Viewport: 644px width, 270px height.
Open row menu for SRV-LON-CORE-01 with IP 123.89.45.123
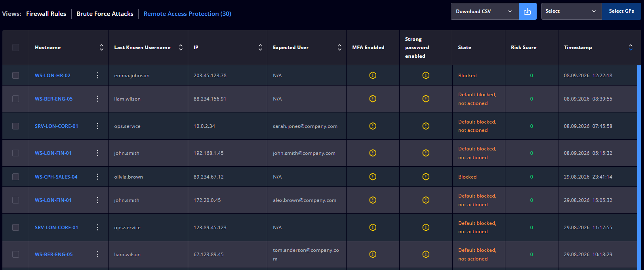click(x=97, y=227)
